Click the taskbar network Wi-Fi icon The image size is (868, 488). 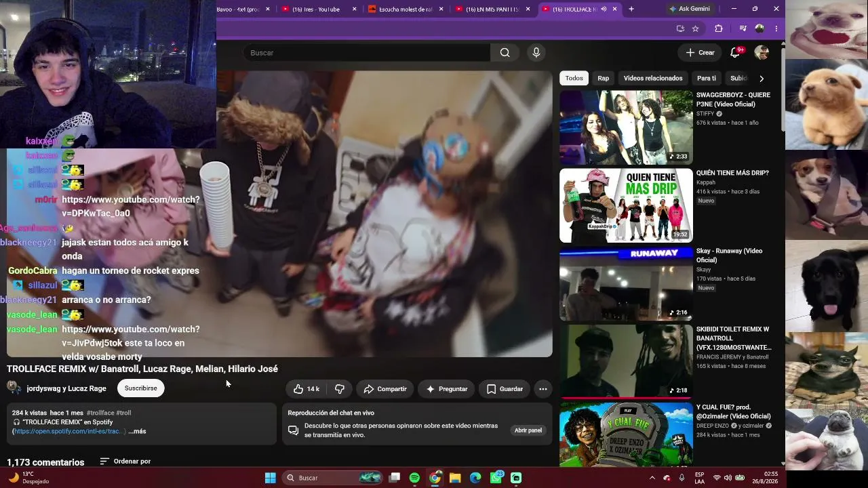(717, 478)
